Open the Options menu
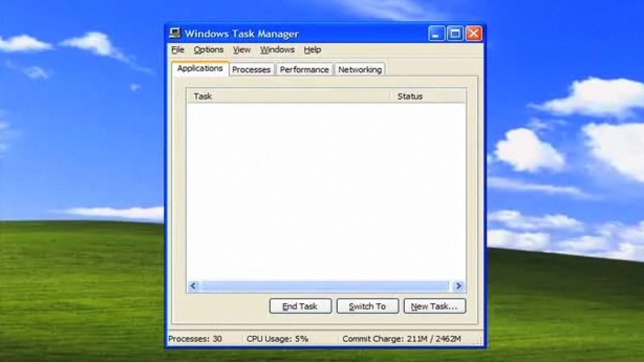This screenshot has height=362, width=644. 209,50
